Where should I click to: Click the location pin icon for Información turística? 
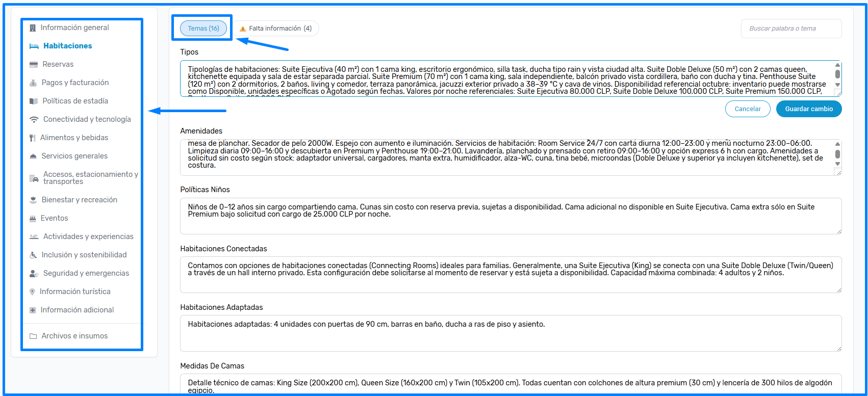click(x=33, y=292)
